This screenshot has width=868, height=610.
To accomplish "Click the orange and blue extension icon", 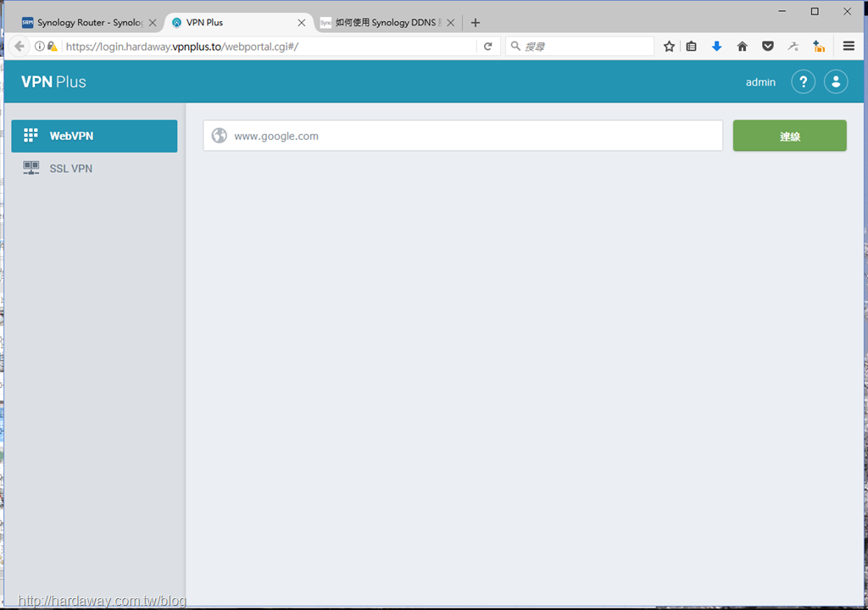I will pyautogui.click(x=819, y=47).
